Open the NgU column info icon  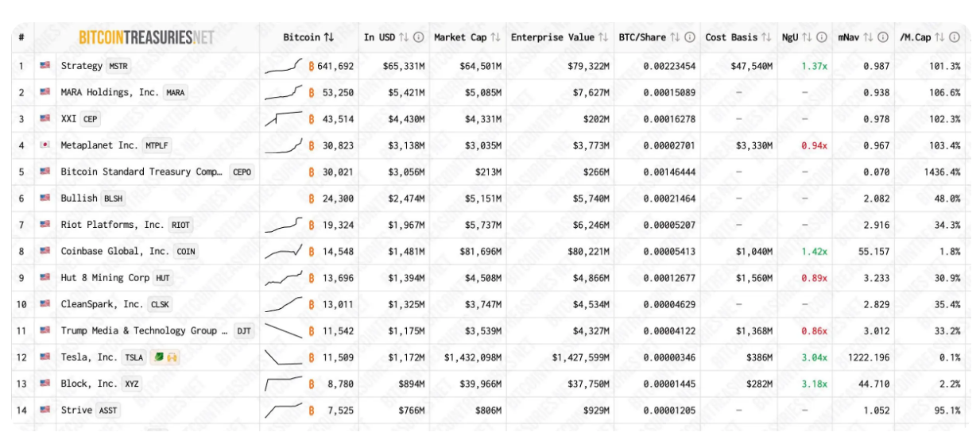coord(822,37)
